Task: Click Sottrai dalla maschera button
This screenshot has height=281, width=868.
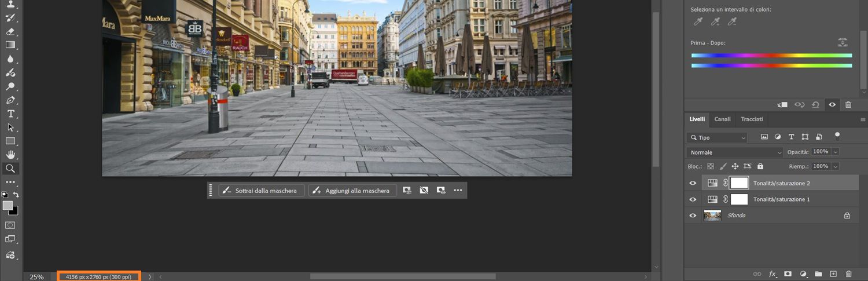Action: pos(262,191)
